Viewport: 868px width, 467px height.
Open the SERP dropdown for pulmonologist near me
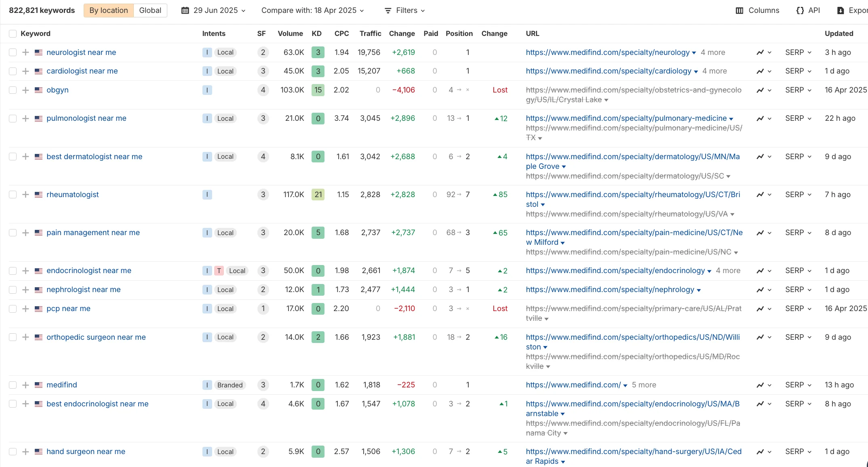coord(798,118)
